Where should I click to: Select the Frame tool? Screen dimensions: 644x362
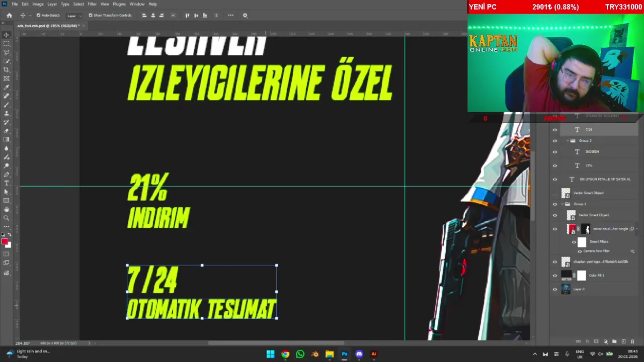click(x=7, y=78)
